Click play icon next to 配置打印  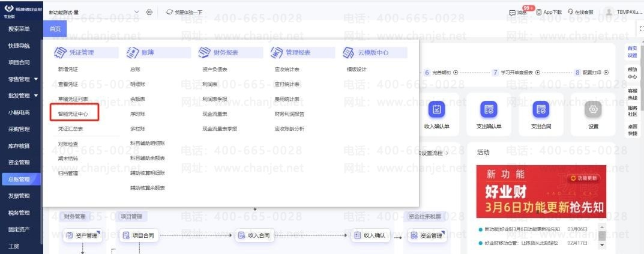pos(606,72)
